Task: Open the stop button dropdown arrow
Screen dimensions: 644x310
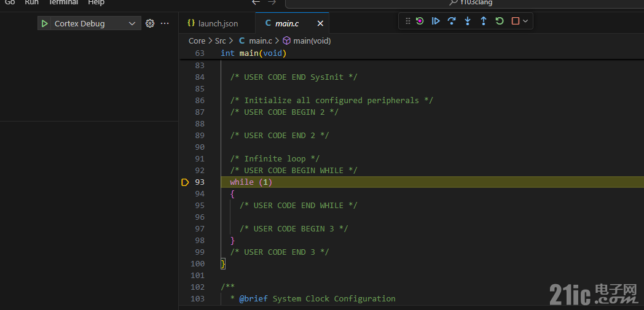Action: [x=525, y=21]
